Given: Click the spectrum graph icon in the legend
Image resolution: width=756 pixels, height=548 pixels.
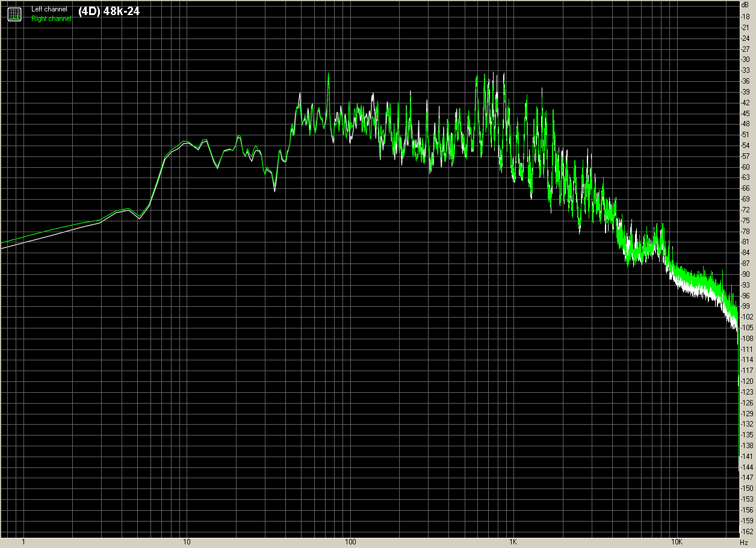Looking at the screenshot, I should [14, 14].
